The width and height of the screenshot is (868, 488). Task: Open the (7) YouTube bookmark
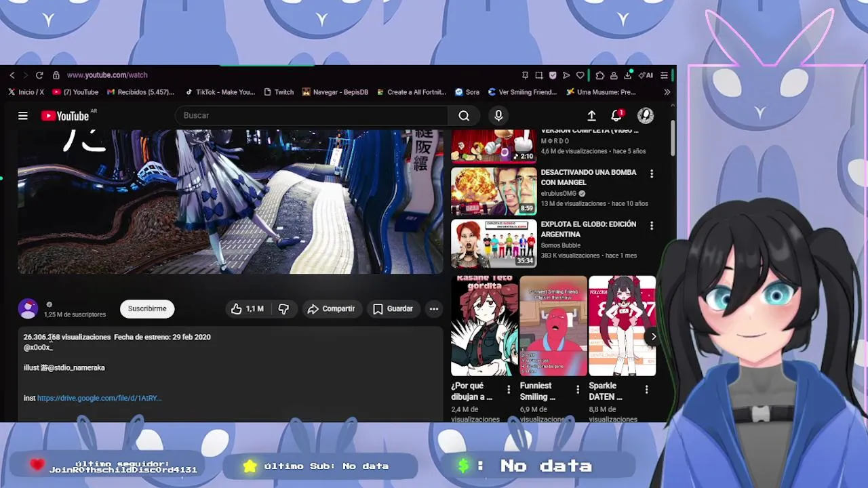click(75, 92)
